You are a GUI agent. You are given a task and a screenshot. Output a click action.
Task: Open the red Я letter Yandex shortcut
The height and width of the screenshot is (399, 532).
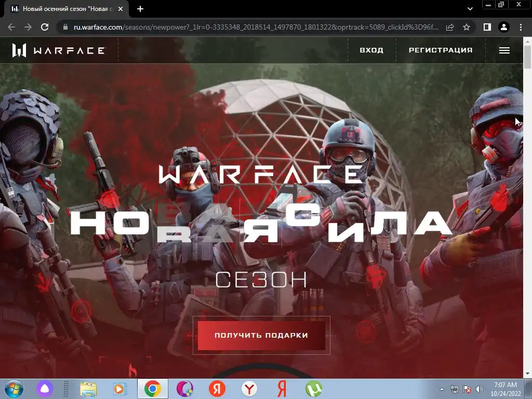point(282,389)
